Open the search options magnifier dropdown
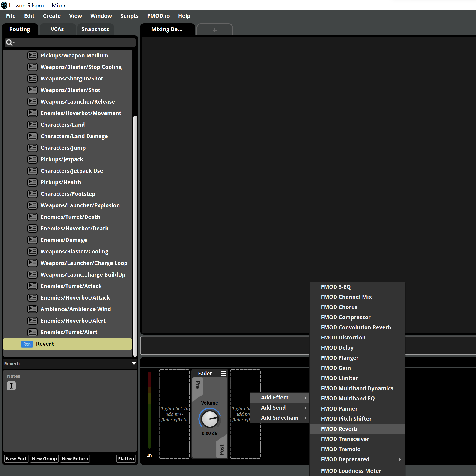 click(10, 43)
